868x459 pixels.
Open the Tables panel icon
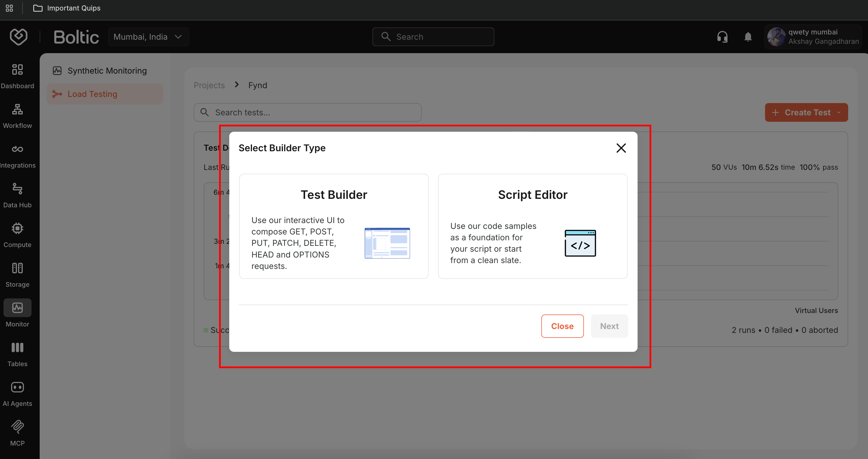click(x=17, y=347)
